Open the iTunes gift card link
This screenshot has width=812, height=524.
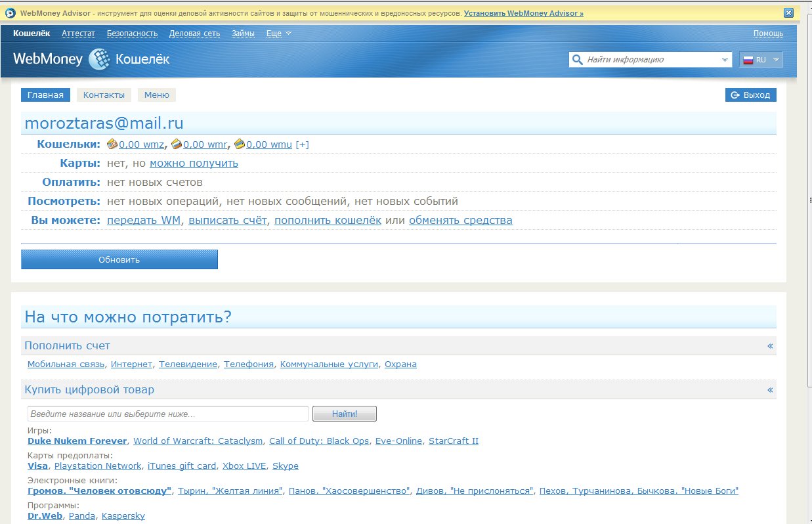pyautogui.click(x=182, y=466)
